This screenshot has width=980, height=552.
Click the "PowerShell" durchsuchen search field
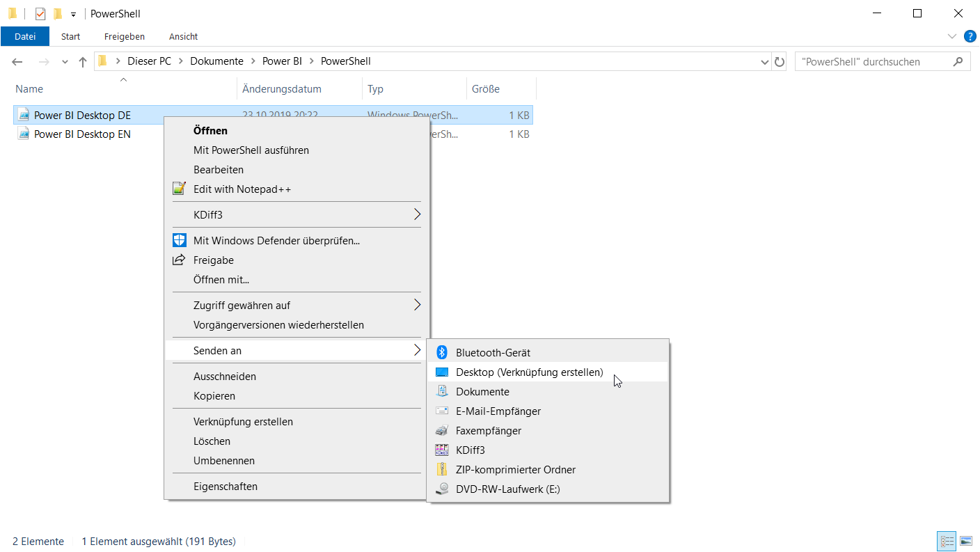874,61
